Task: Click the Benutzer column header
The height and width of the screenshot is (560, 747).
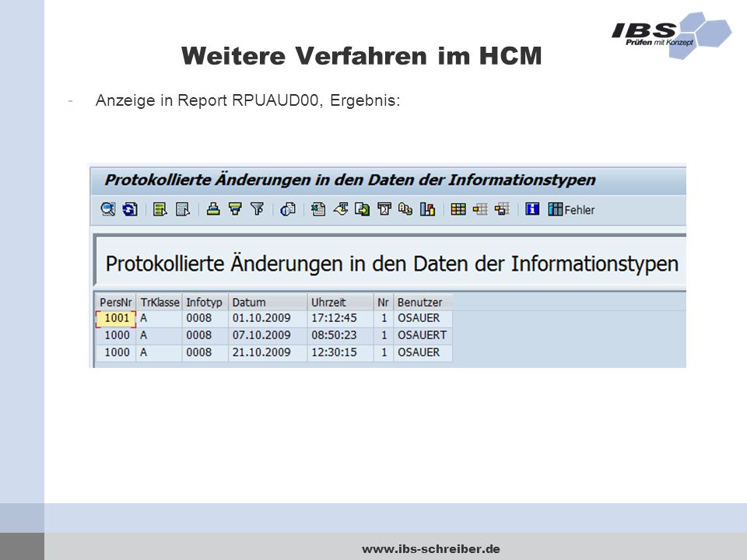Action: [423, 303]
